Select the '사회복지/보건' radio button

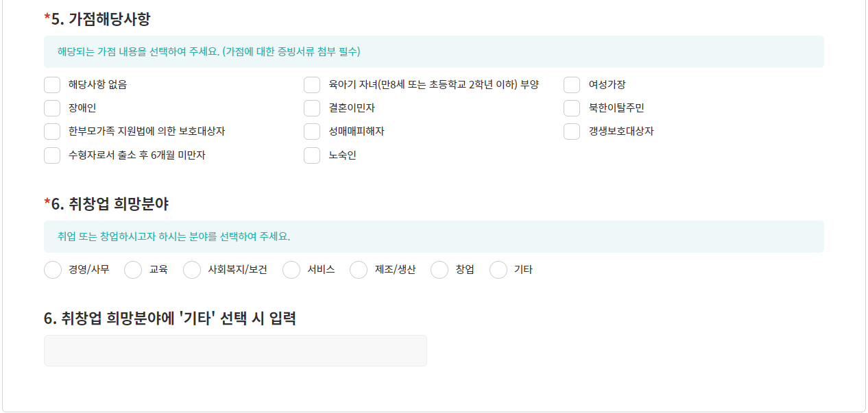(x=192, y=270)
